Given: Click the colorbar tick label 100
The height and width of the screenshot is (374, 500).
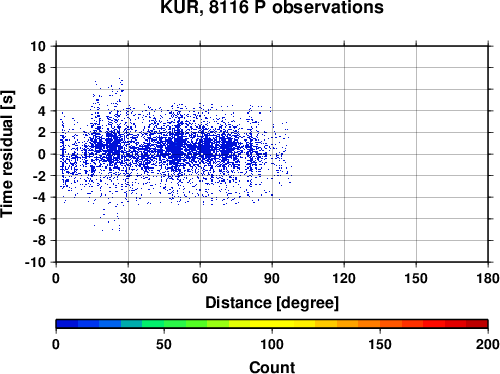Looking at the screenshot, I should click(272, 344).
